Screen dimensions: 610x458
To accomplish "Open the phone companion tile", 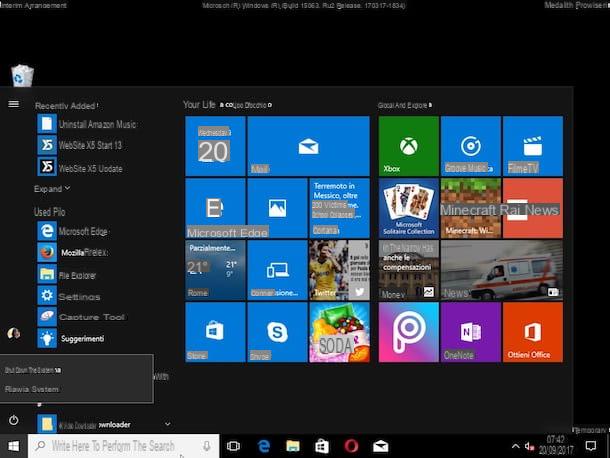I will pos(277,270).
